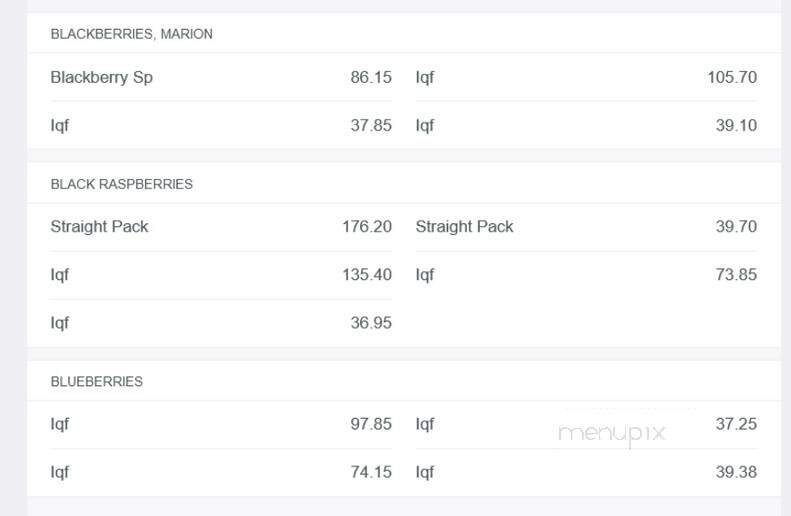Choose the Iqf item priced 97.85
791x516 pixels.
(x=60, y=424)
